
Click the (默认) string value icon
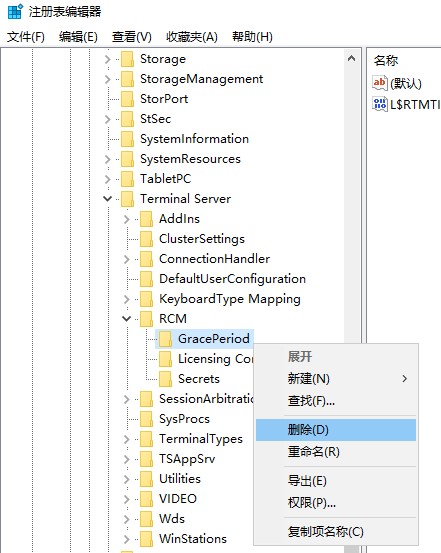click(380, 83)
